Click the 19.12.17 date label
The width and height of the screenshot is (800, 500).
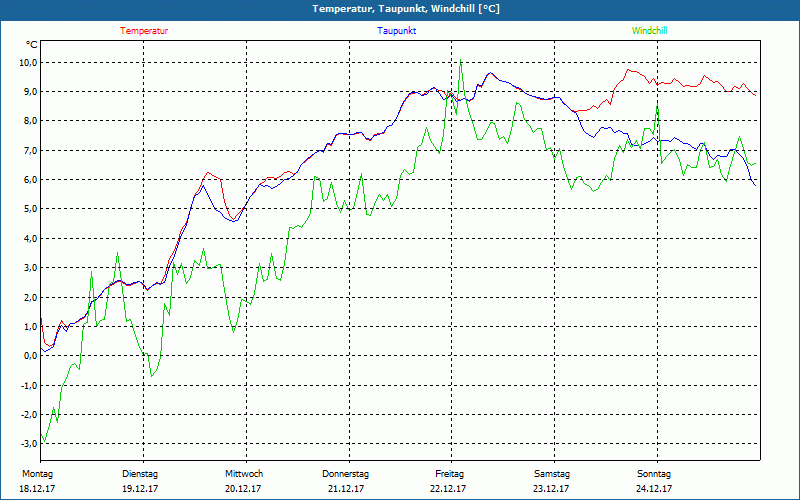point(140,489)
